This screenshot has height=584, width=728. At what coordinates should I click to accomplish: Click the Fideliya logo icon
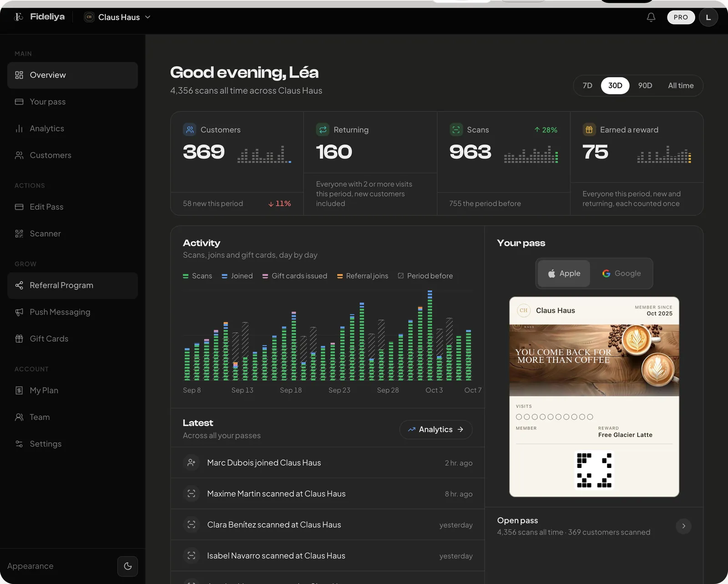pos(19,17)
